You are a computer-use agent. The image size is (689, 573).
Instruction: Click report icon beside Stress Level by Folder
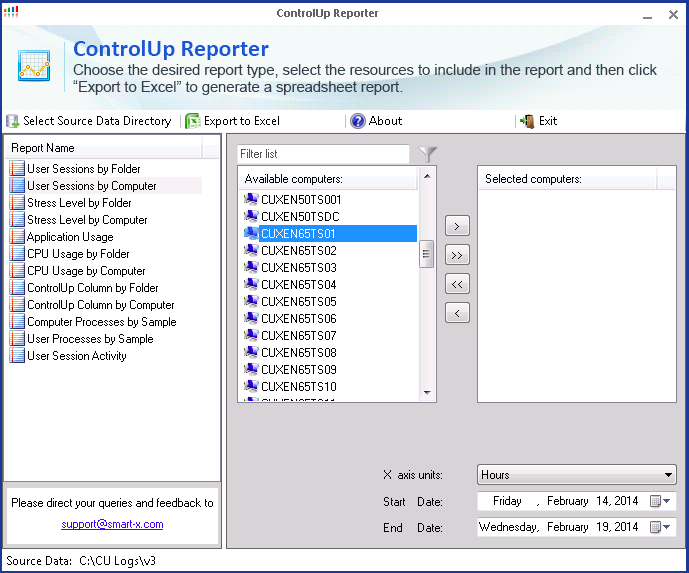(17, 203)
